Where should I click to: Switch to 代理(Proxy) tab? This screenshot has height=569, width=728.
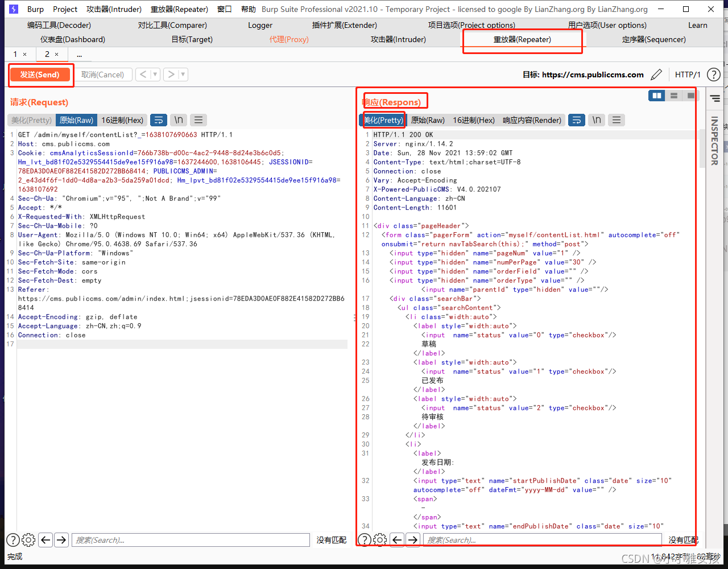(x=289, y=39)
